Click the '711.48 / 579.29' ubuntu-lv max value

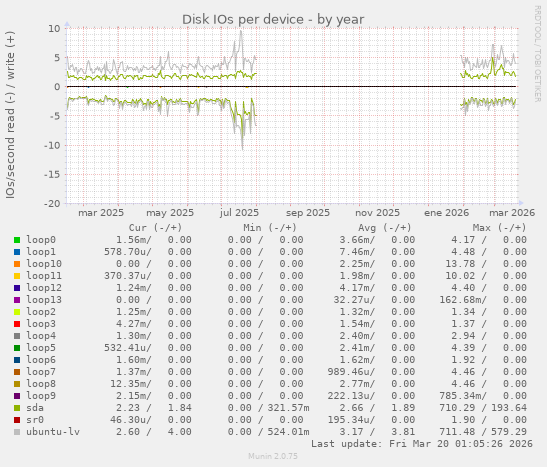tap(483, 432)
